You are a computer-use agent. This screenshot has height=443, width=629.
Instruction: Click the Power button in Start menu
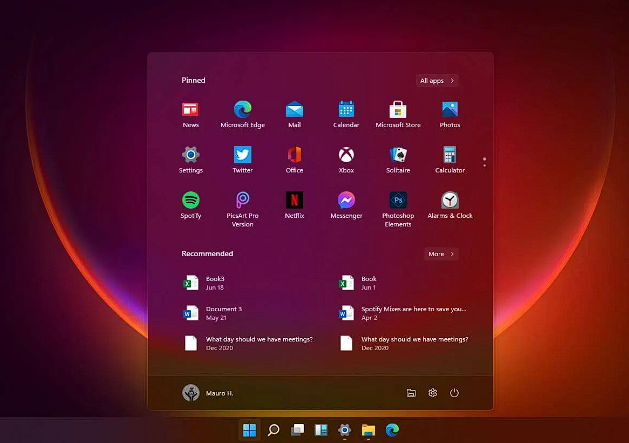pos(454,393)
